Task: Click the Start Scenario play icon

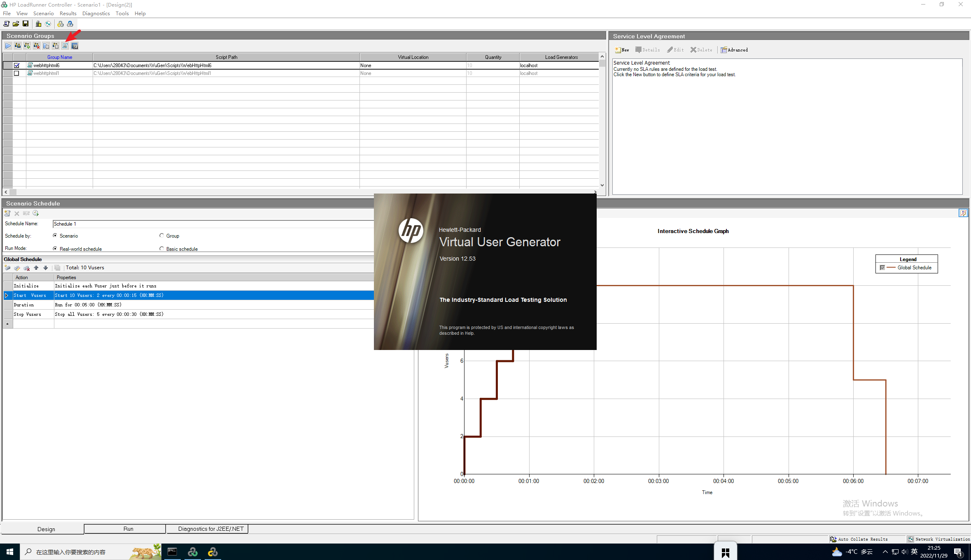Action: click(8, 46)
